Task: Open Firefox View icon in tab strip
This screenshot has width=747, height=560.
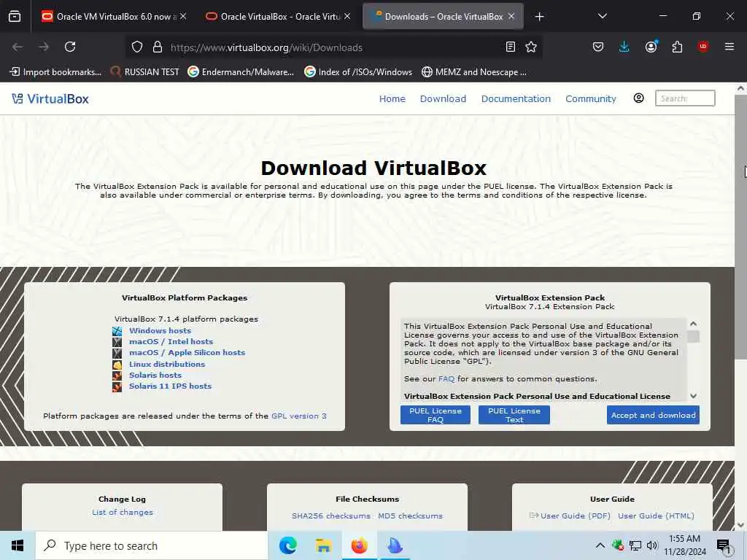Action: coord(15,17)
